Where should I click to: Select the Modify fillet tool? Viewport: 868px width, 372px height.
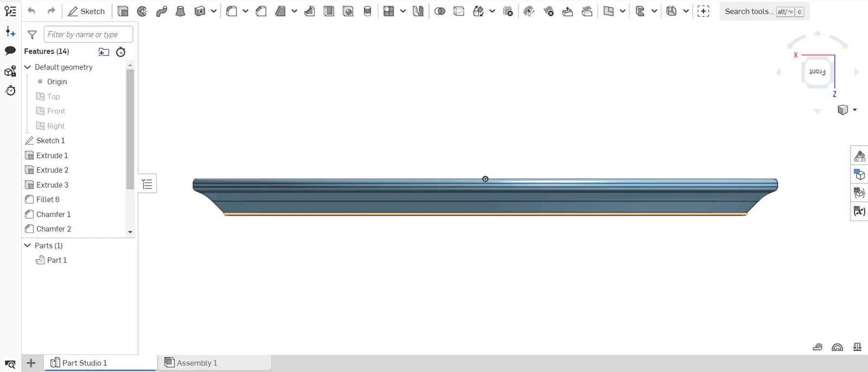click(529, 11)
